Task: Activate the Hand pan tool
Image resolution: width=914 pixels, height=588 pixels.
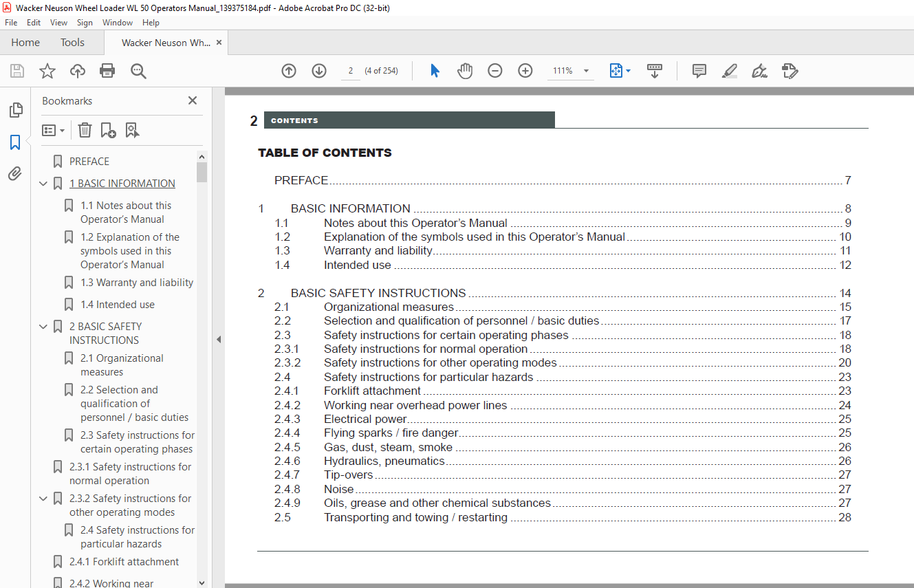Action: pos(466,71)
